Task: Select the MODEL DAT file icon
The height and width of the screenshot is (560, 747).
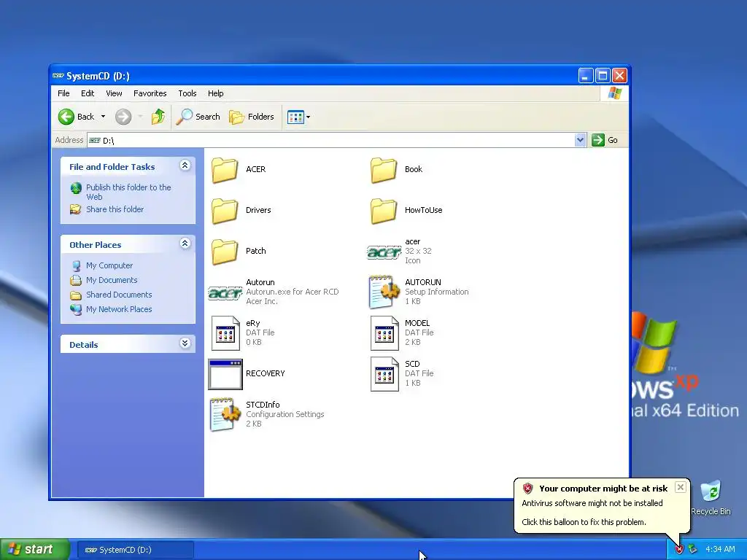Action: tap(384, 333)
